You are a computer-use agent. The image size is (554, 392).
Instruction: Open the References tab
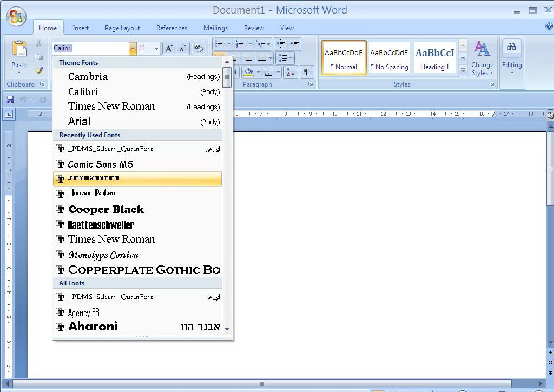pyautogui.click(x=172, y=28)
